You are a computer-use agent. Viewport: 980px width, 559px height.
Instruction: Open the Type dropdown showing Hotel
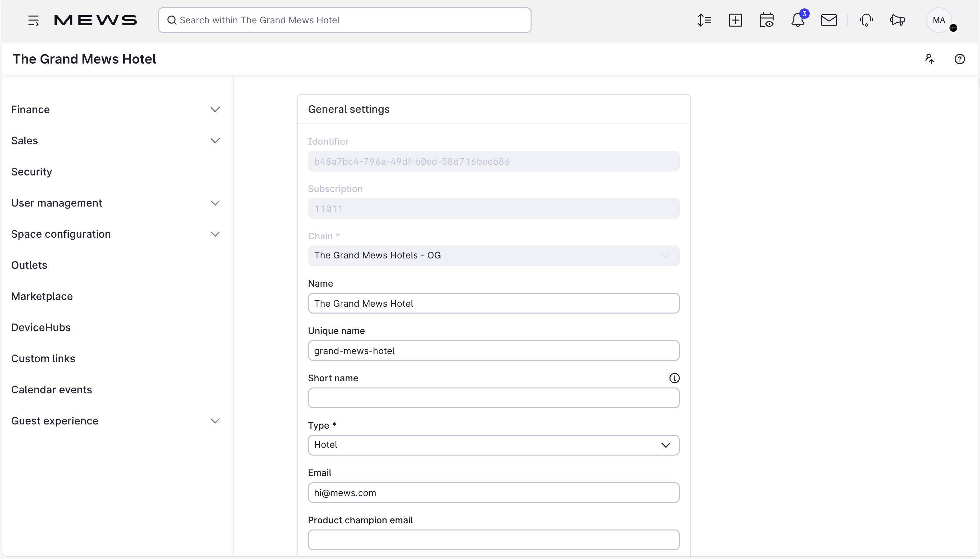(x=494, y=445)
